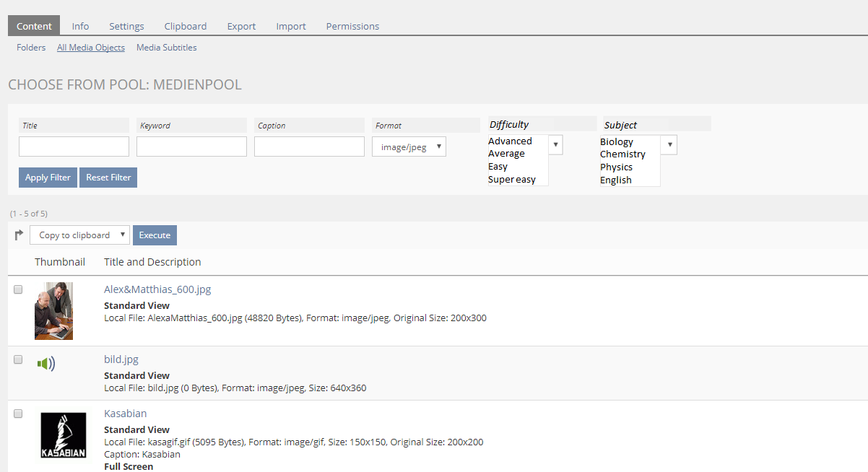Image resolution: width=868 pixels, height=472 pixels.
Task: Click the Kasabian logo thumbnail
Action: coord(63,435)
